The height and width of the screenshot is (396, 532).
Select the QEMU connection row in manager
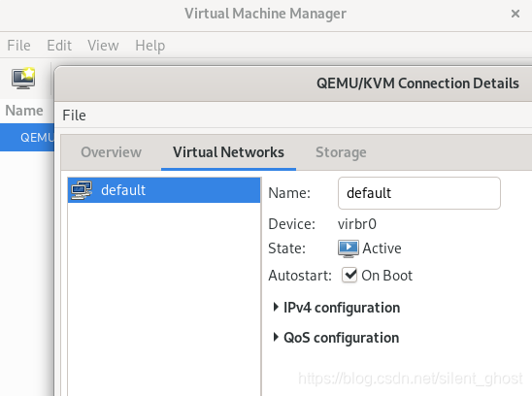27,138
